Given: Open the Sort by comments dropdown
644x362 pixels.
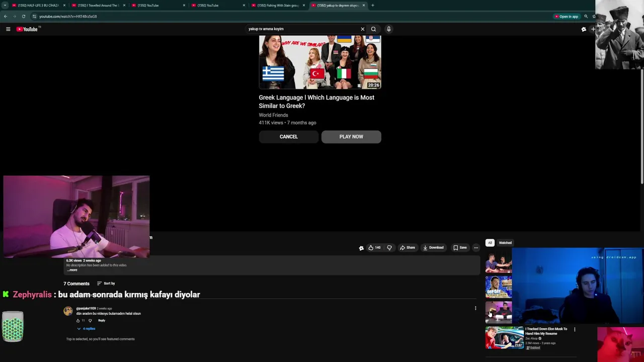Looking at the screenshot, I should 106,284.
